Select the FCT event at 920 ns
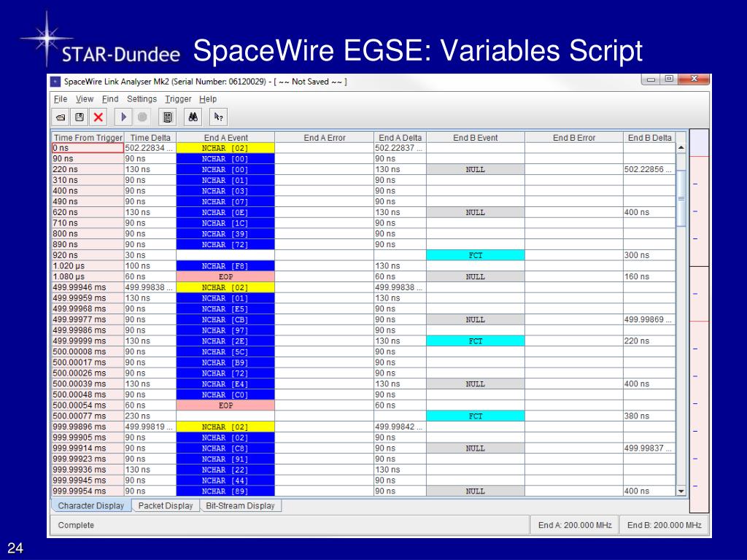This screenshot has height=560, width=747. pyautogui.click(x=476, y=255)
